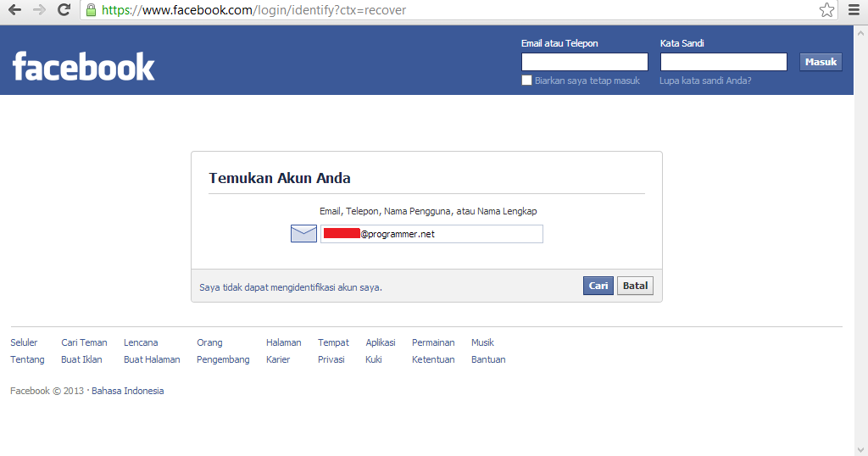
Task: Click the 'Facebook © 2013' copyright text
Action: click(x=47, y=391)
